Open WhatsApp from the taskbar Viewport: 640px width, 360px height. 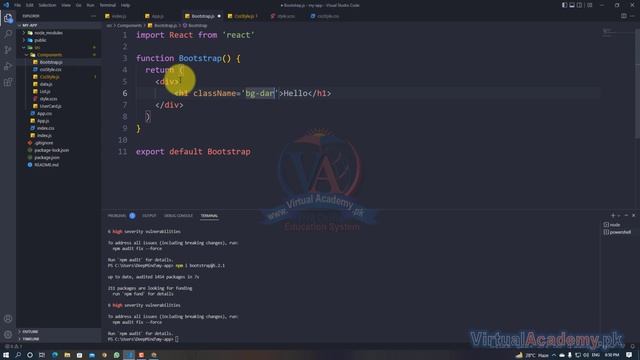[117, 355]
